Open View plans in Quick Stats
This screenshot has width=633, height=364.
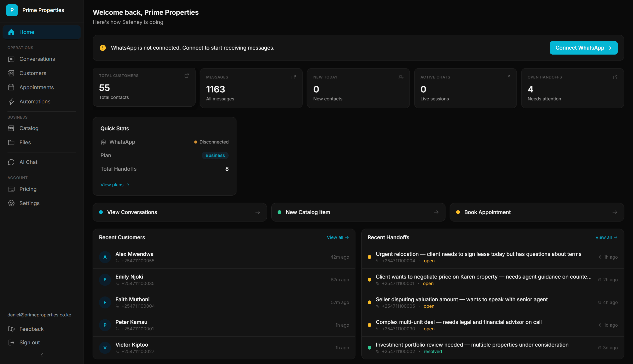(x=114, y=185)
